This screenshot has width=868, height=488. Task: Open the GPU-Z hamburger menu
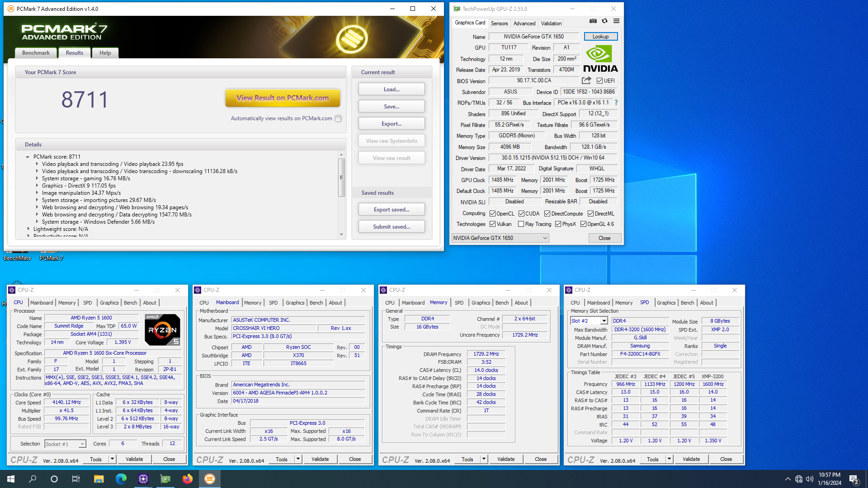pos(616,21)
